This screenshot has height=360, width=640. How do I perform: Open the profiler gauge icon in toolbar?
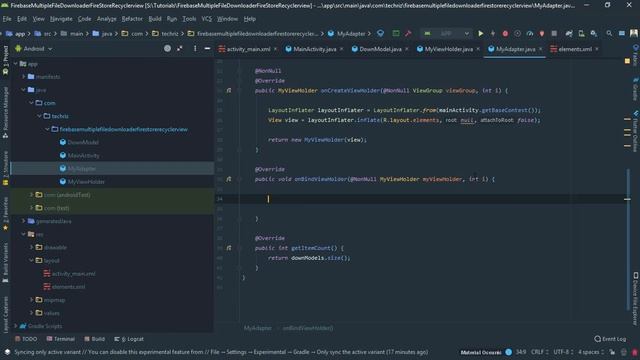click(530, 33)
